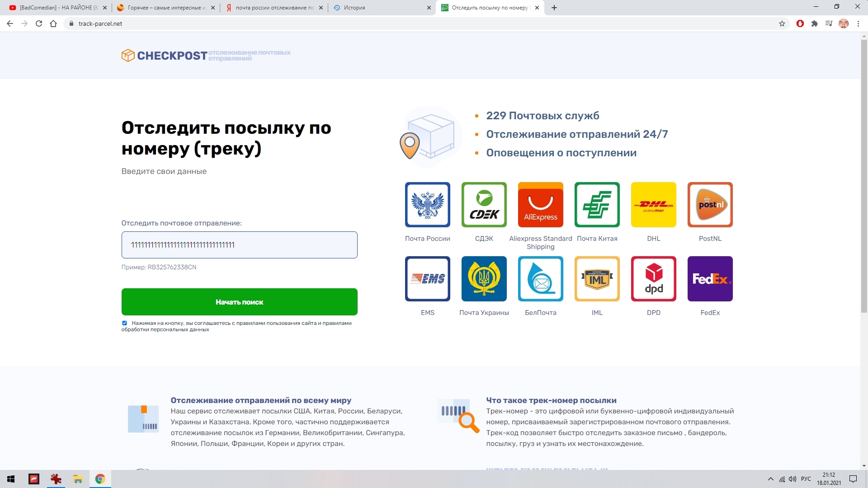Viewport: 868px width, 488px height.
Task: Click the page vertical scrollbar thumb
Action: tap(864, 176)
